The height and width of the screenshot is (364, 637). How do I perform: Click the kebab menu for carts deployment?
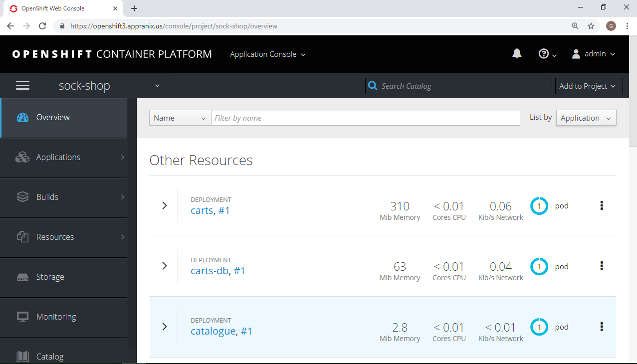click(602, 205)
